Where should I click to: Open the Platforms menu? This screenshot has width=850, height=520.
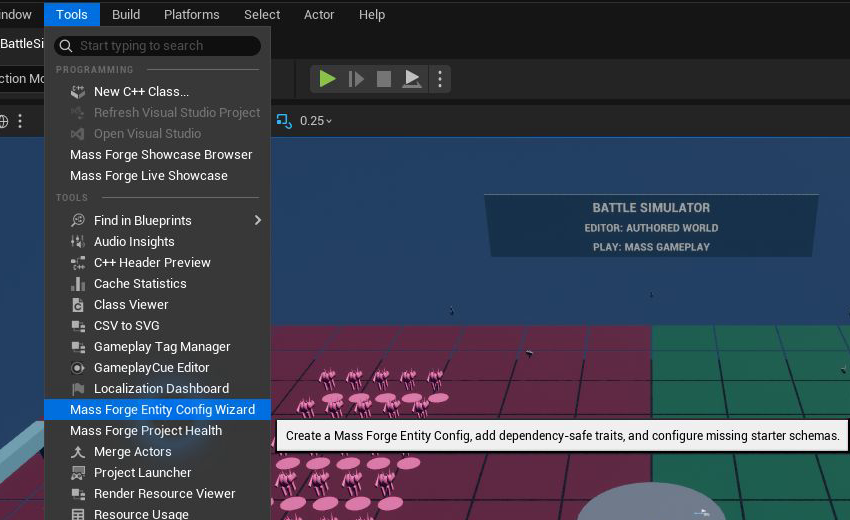tap(191, 15)
